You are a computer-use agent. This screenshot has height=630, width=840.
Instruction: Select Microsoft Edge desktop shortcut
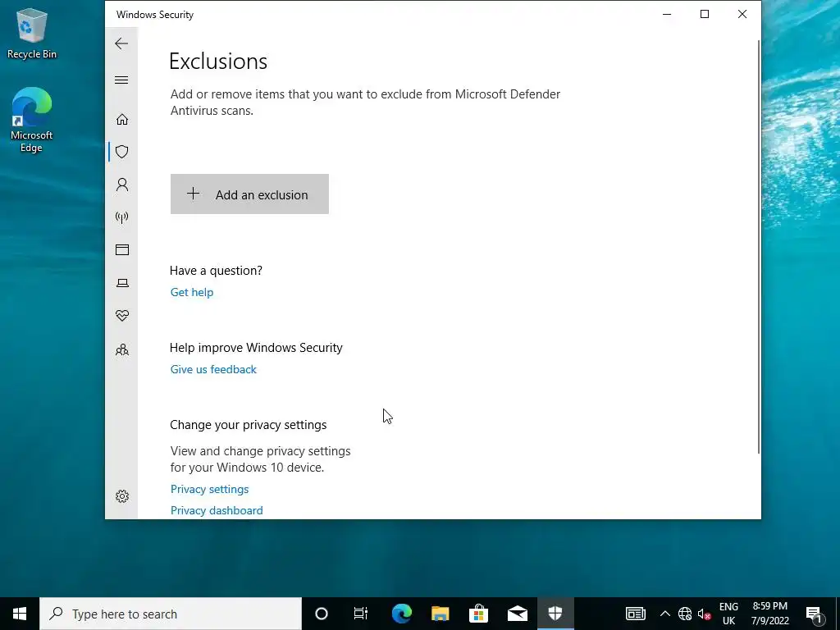pos(32,120)
